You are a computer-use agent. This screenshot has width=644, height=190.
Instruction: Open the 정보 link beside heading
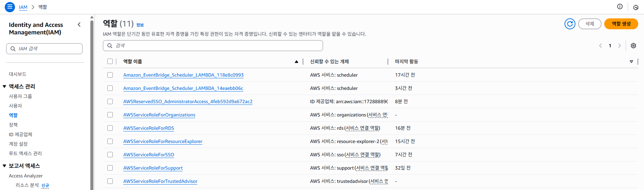[x=140, y=25]
